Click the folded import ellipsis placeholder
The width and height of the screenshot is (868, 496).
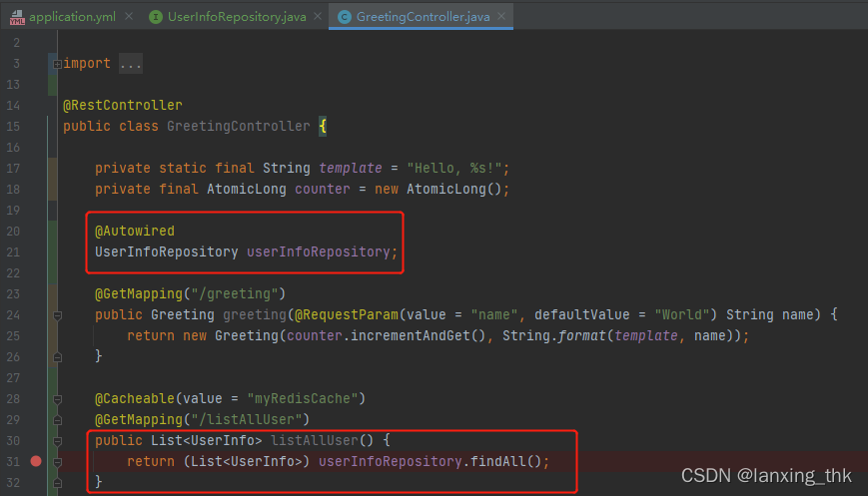pos(131,64)
